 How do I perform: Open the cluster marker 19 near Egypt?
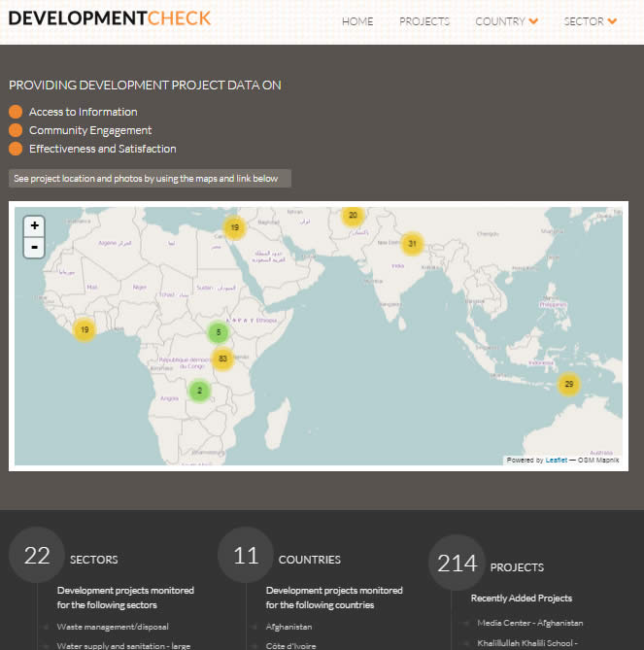234,227
